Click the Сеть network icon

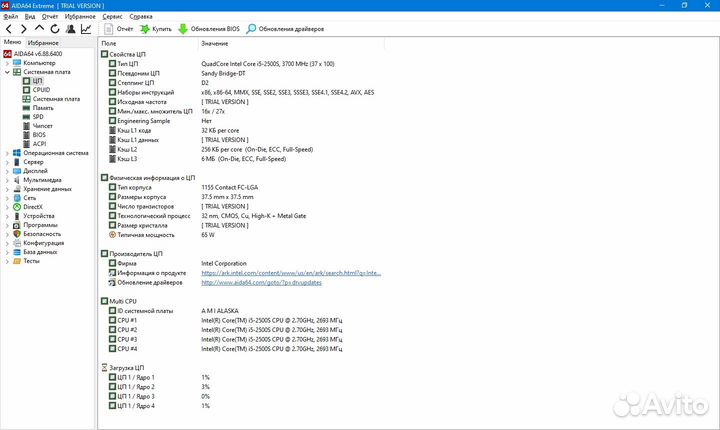tap(17, 198)
